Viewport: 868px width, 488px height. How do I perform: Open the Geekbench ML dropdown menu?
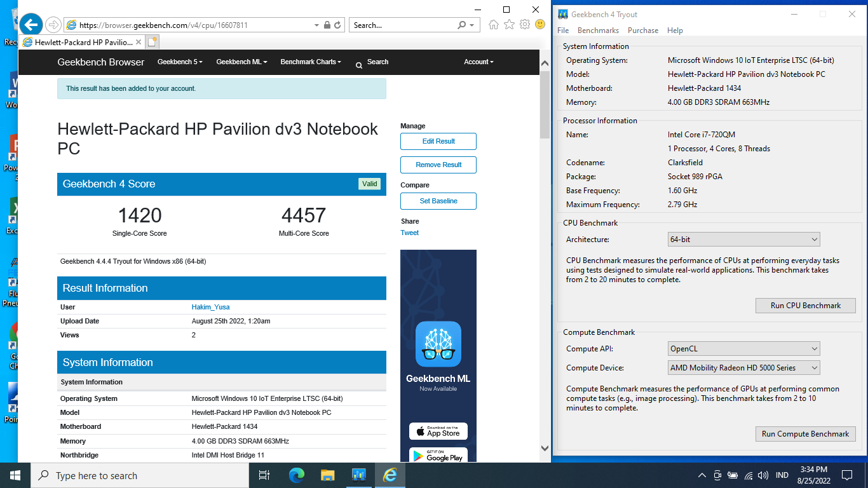pyautogui.click(x=241, y=62)
